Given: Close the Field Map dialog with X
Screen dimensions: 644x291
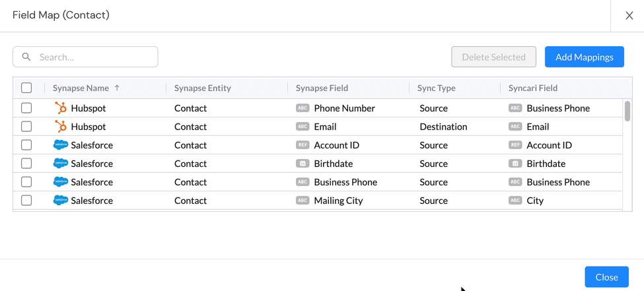Looking at the screenshot, I should point(629,16).
